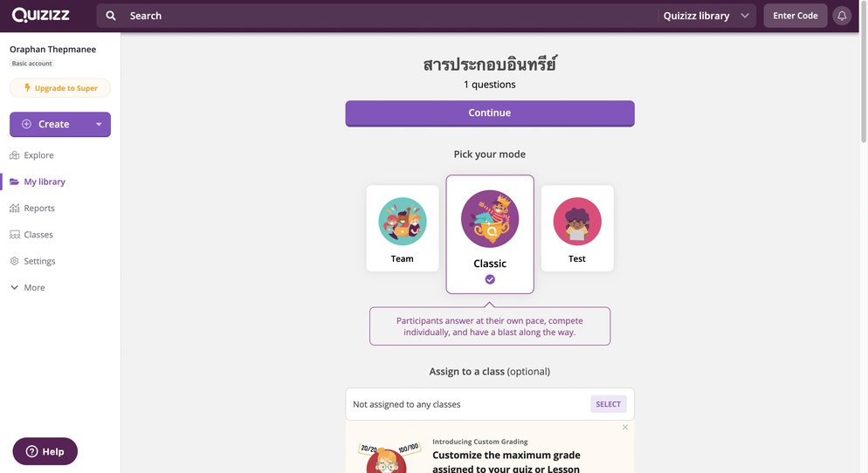Click the Quizizz logo
This screenshot has height=473, width=868.
pos(40,15)
